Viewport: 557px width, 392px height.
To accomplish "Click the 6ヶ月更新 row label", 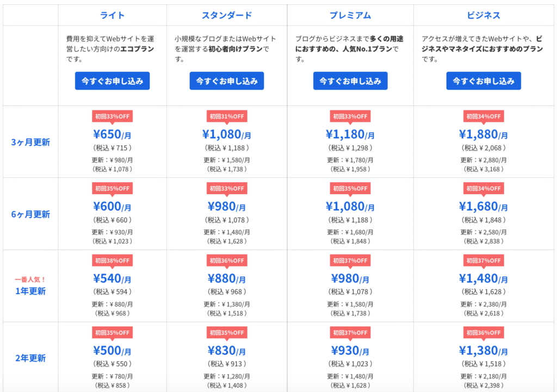I will point(30,214).
